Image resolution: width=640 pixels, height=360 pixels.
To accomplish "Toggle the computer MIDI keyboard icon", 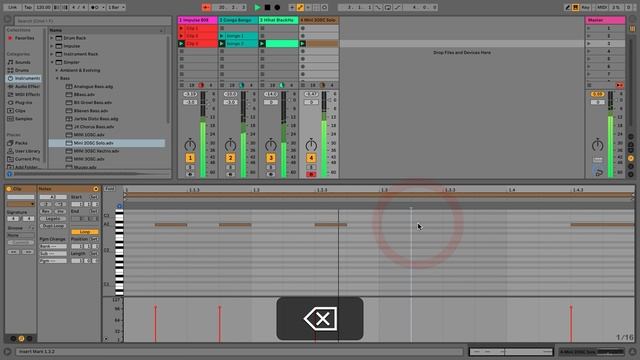I will tap(576, 7).
